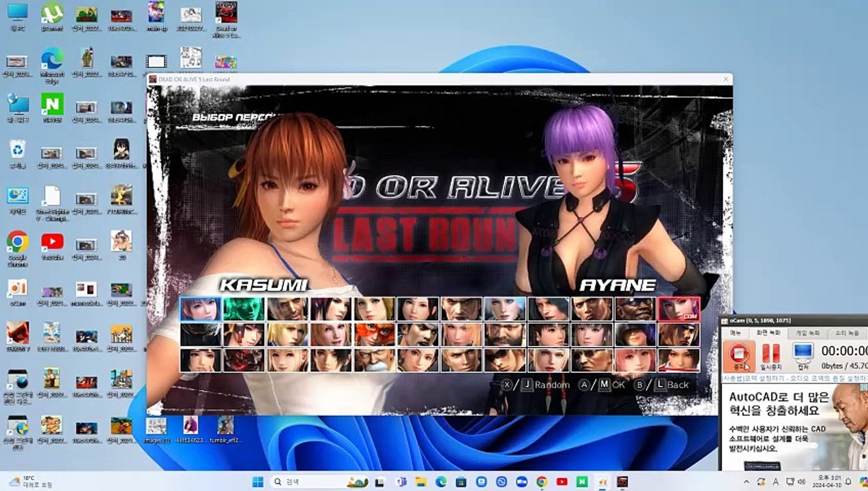Image resolution: width=868 pixels, height=491 pixels.
Task: Pause recording using oCam's pause button
Action: pyautogui.click(x=771, y=355)
